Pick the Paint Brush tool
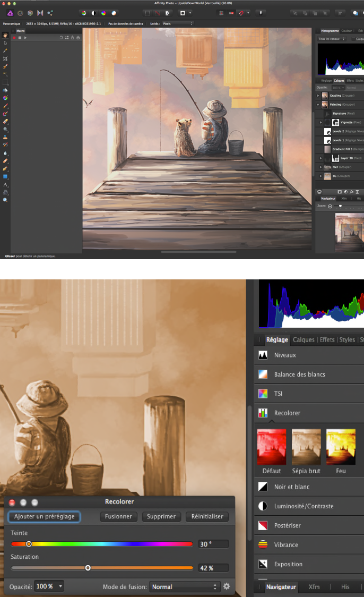Viewport: 364px width, 597px height. click(5, 106)
